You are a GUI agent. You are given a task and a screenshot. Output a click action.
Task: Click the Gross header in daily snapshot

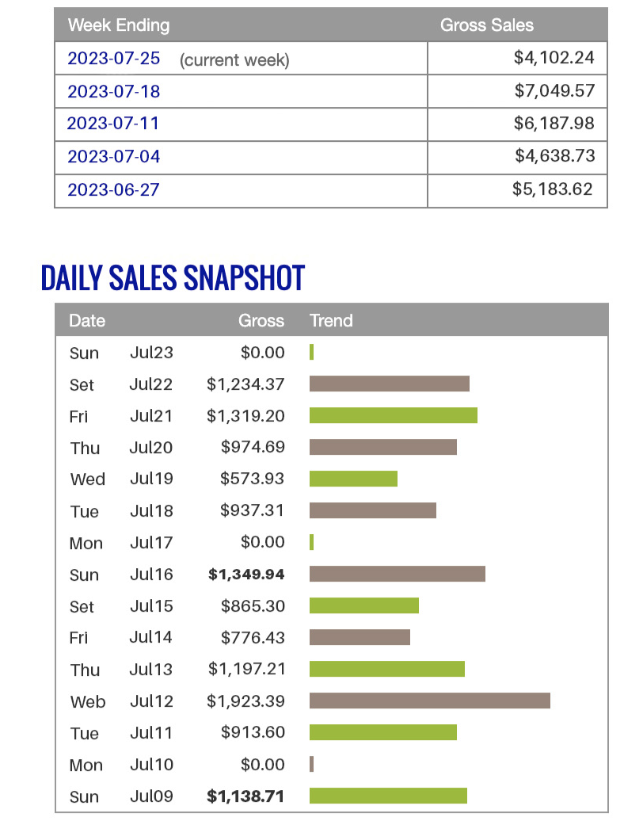coord(261,320)
